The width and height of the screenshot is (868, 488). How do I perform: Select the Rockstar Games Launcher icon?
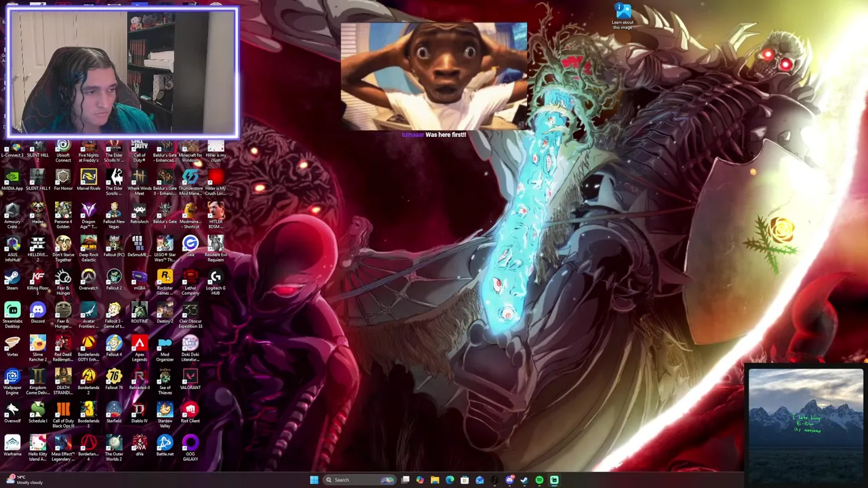165,283
